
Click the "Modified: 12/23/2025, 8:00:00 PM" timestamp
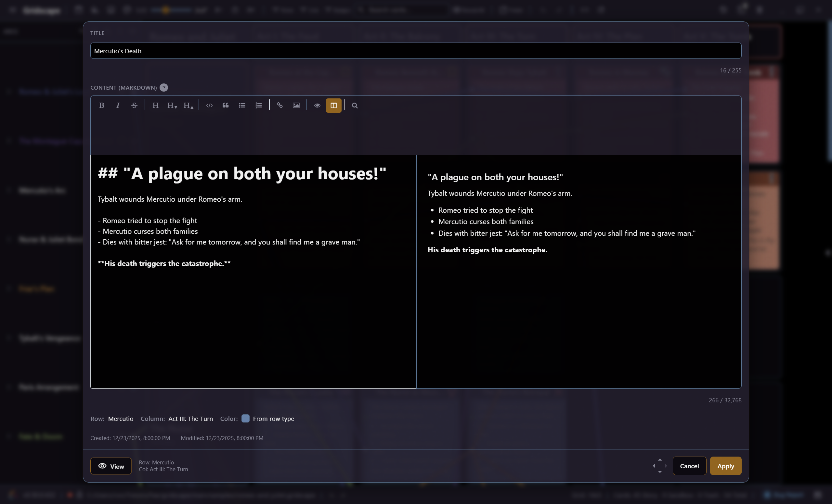click(x=222, y=438)
